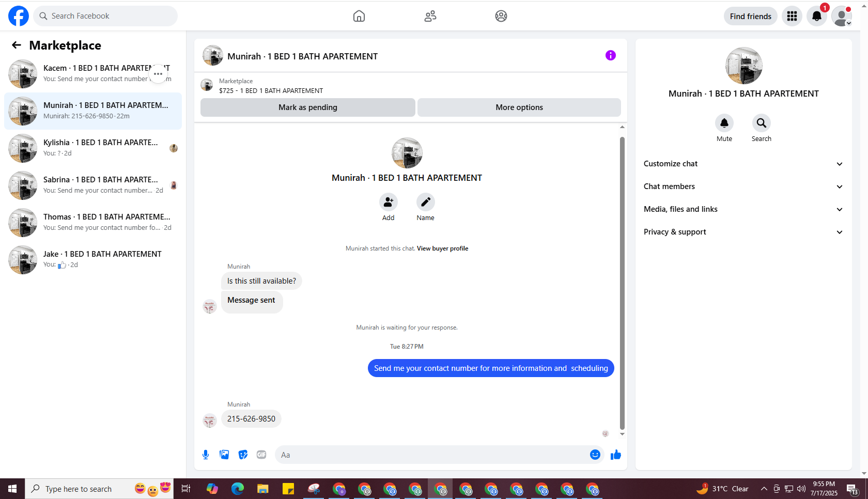Click the chat messages scrollbar
868x499 pixels.
pyautogui.click(x=622, y=283)
